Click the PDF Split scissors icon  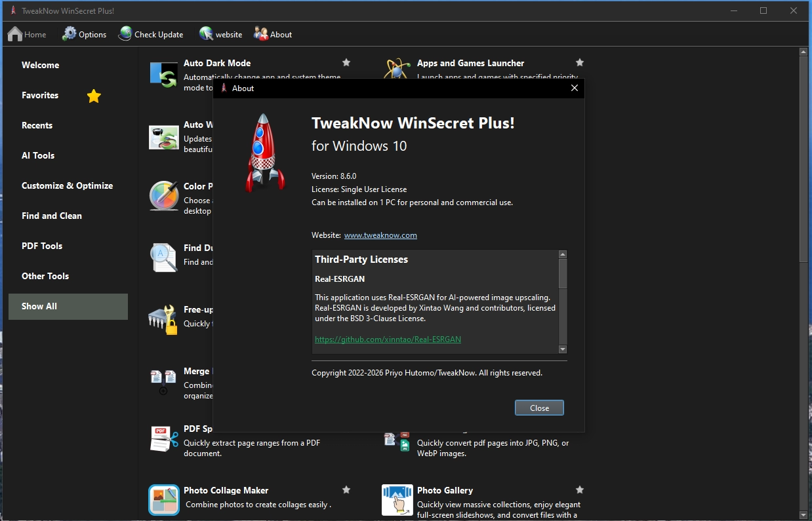tap(164, 439)
